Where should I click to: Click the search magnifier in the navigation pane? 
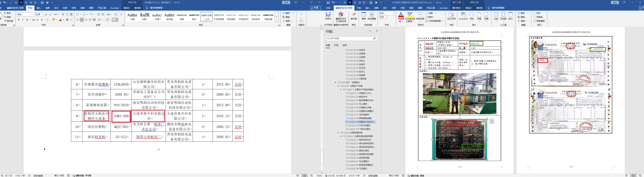click(374, 39)
